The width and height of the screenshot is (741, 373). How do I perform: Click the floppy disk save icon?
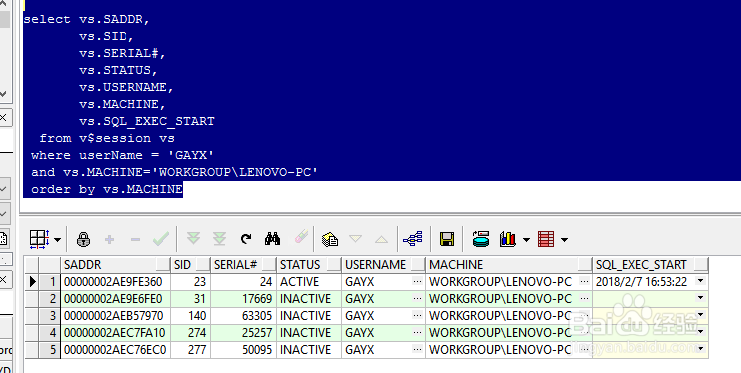tap(447, 239)
